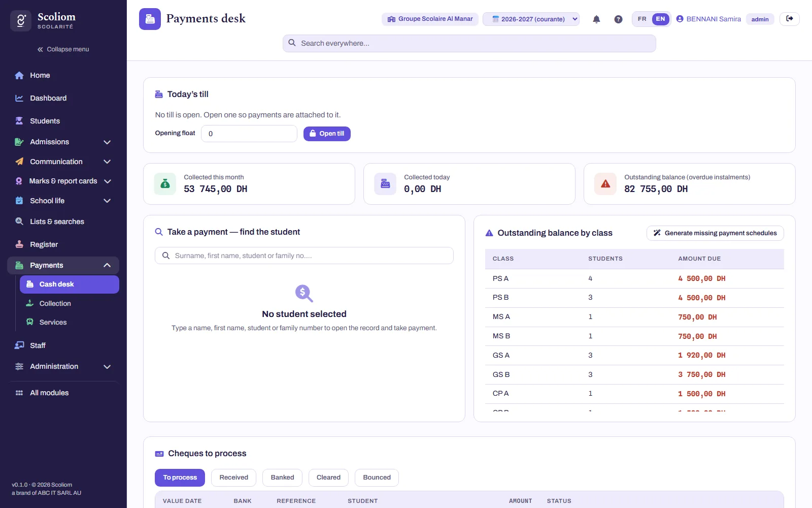Switch language to FR
This screenshot has height=508, width=812.
coord(642,19)
